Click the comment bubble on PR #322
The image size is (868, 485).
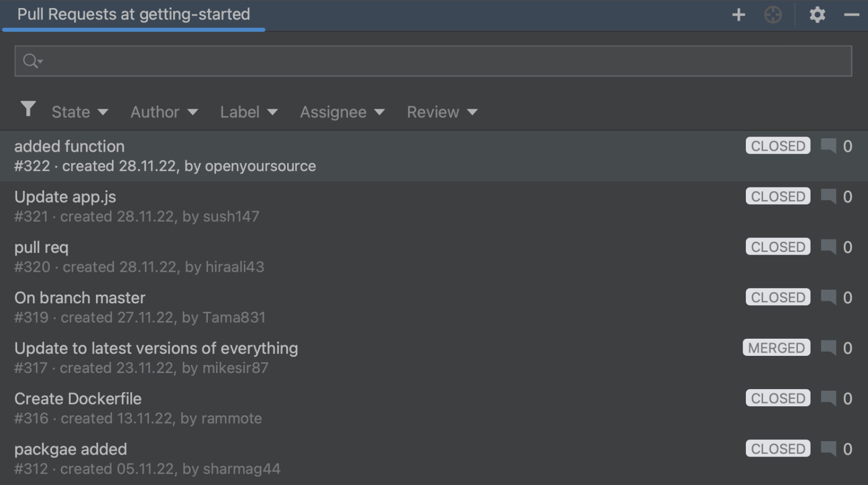click(x=828, y=146)
